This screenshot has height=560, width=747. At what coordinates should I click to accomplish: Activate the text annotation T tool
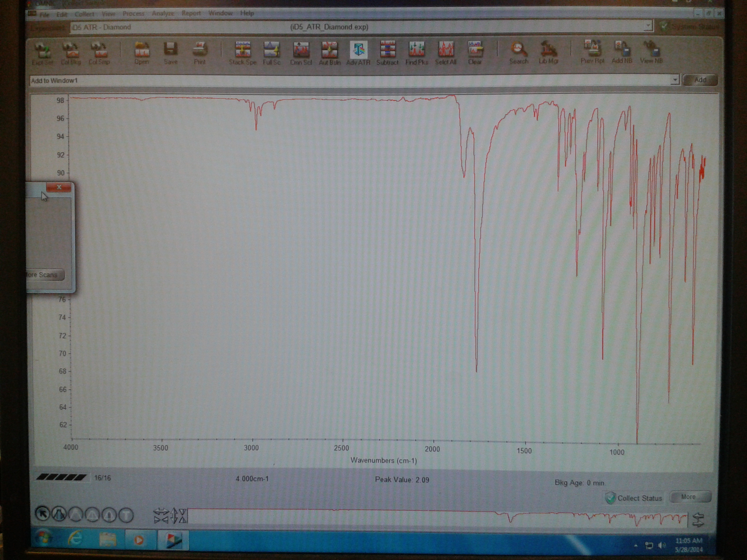[x=126, y=515]
